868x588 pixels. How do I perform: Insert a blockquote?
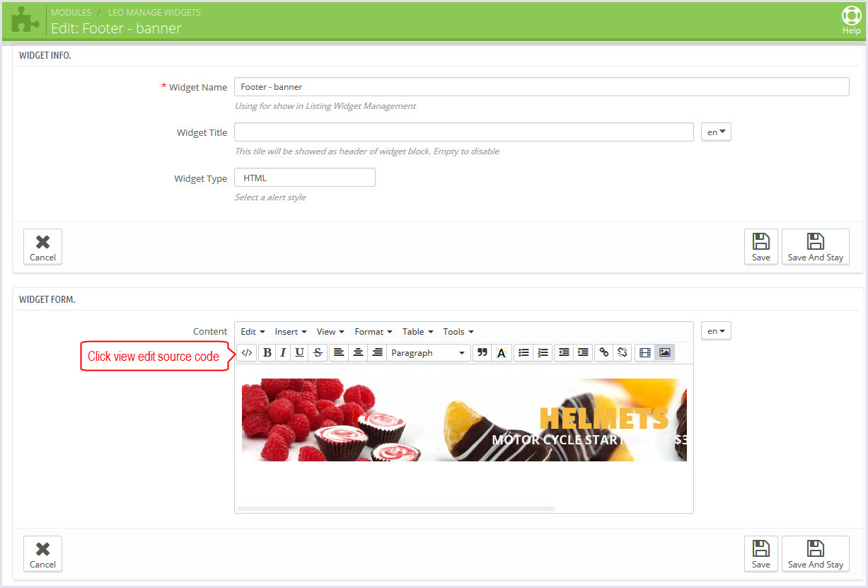482,352
